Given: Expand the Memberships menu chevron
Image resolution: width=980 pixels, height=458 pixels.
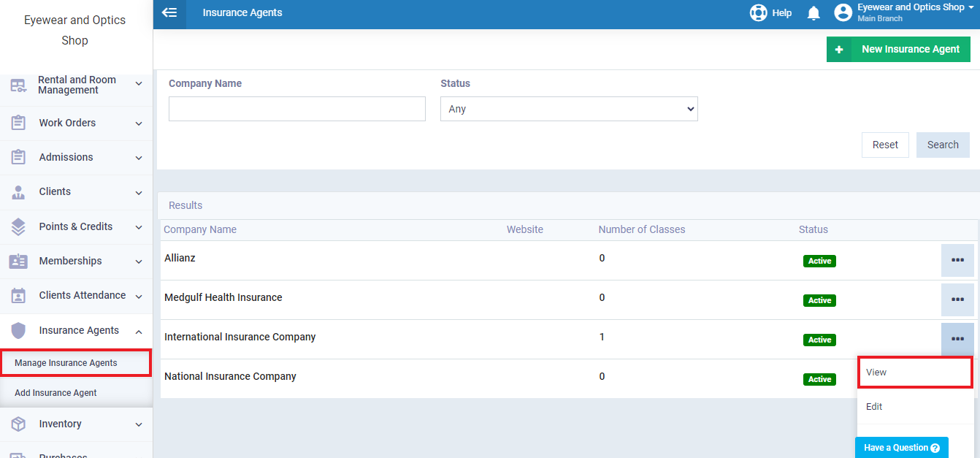Looking at the screenshot, I should coord(139,262).
